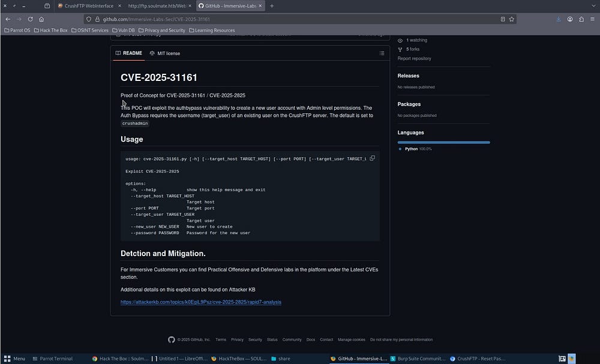Select the Python language link
Viewport: 600px width, 364px height.
415,149
